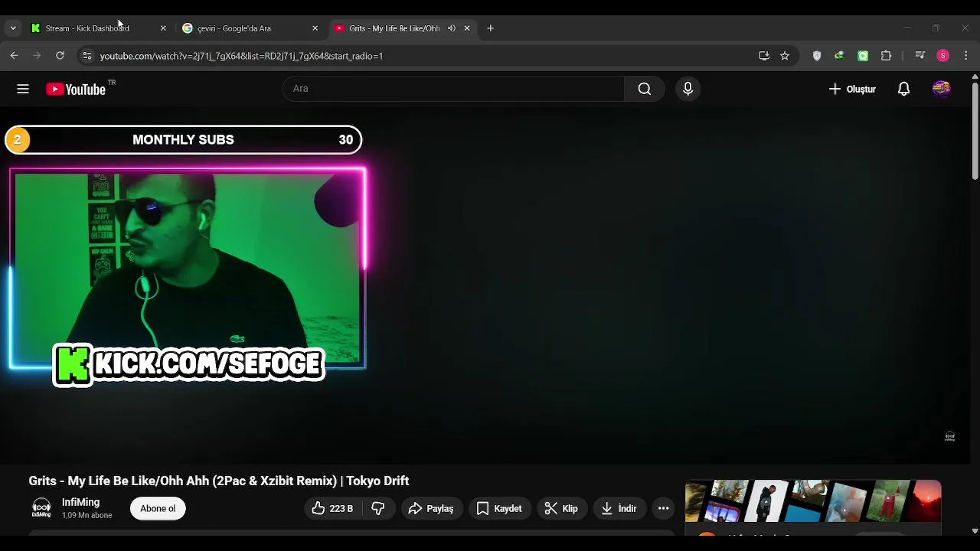The height and width of the screenshot is (551, 980).
Task: Go forward with the browser forward arrow
Action: pyautogui.click(x=37, y=56)
